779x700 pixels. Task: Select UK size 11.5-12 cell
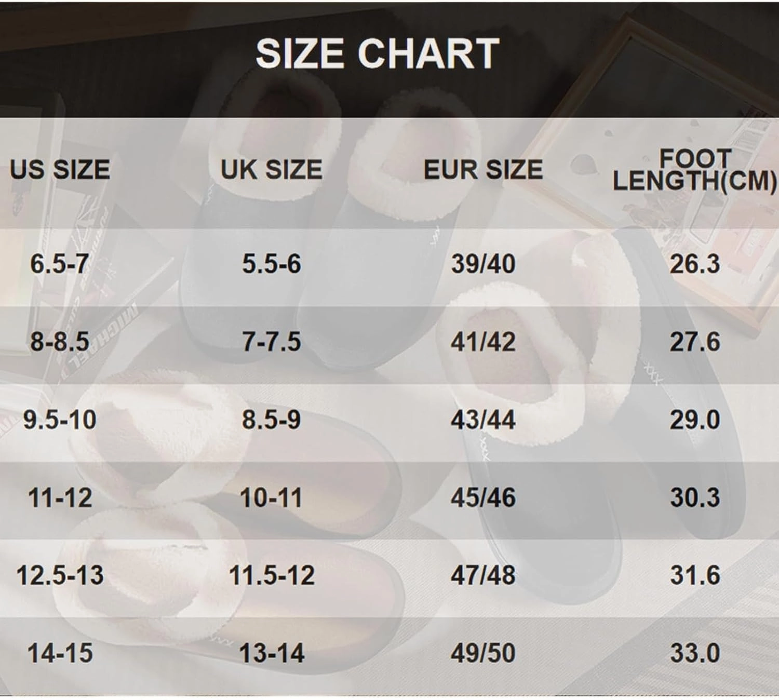pyautogui.click(x=272, y=575)
